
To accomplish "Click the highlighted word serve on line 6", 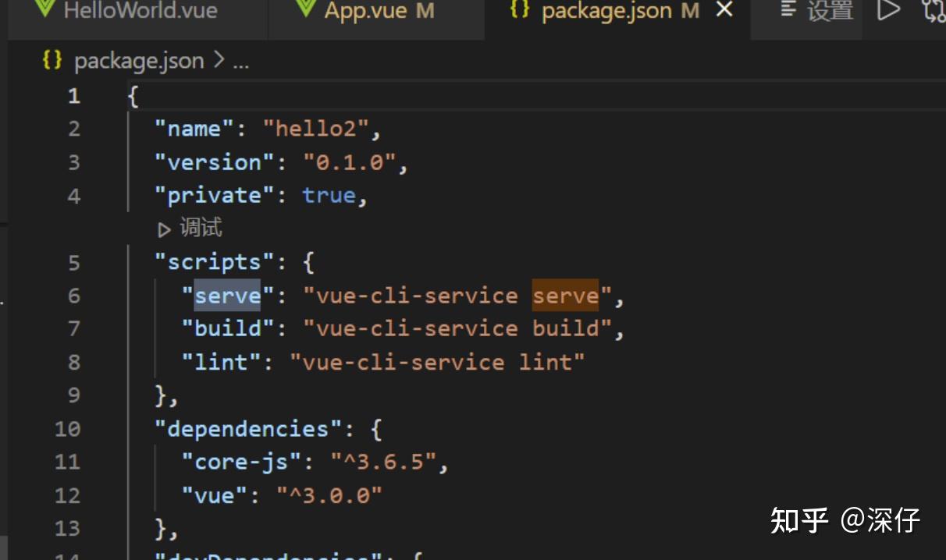I will pyautogui.click(x=566, y=295).
